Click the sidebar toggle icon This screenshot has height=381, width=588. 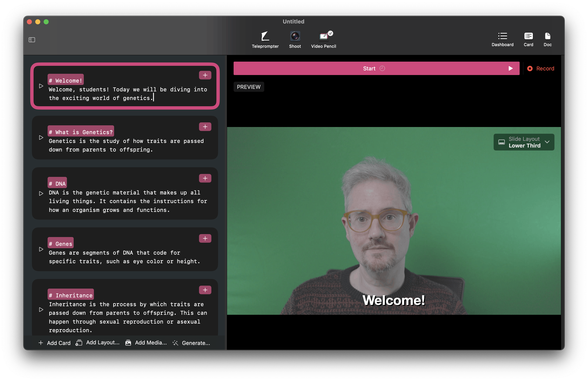[x=32, y=40]
